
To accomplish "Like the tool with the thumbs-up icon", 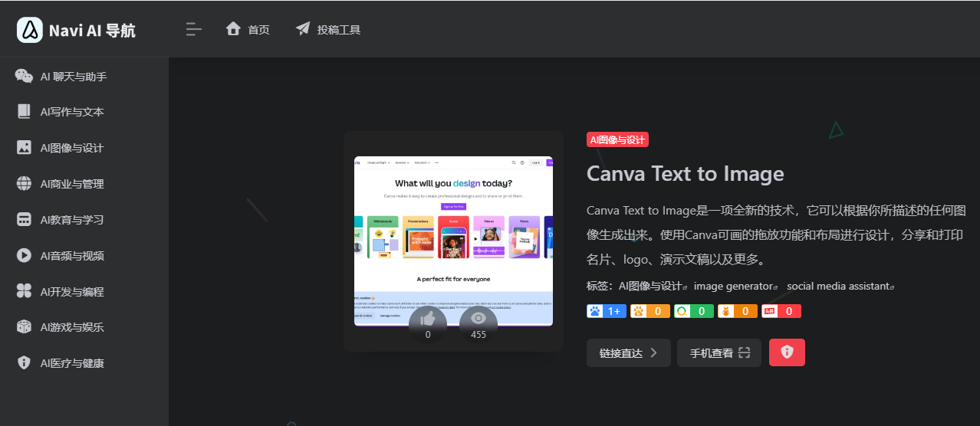I will coord(428,319).
